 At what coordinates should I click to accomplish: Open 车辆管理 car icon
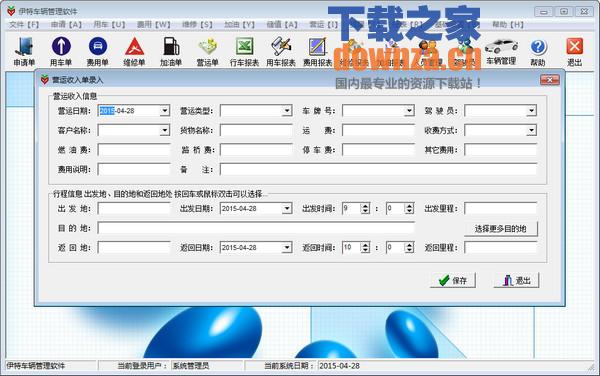[501, 52]
